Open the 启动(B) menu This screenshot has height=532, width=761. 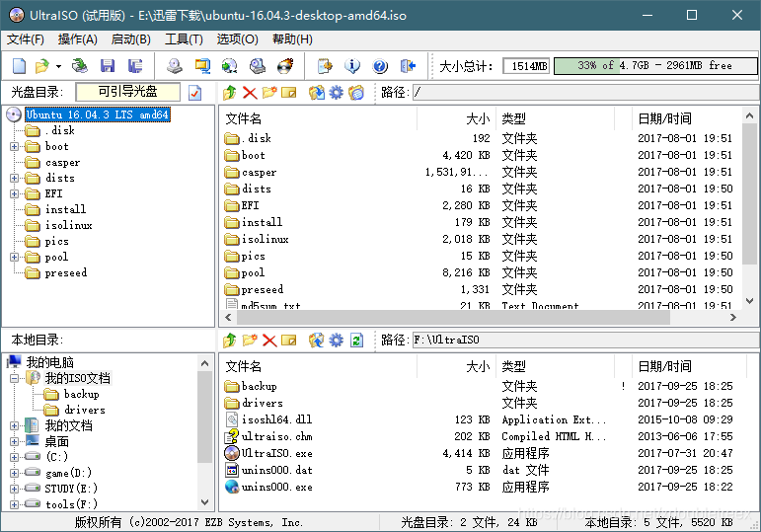(x=131, y=39)
